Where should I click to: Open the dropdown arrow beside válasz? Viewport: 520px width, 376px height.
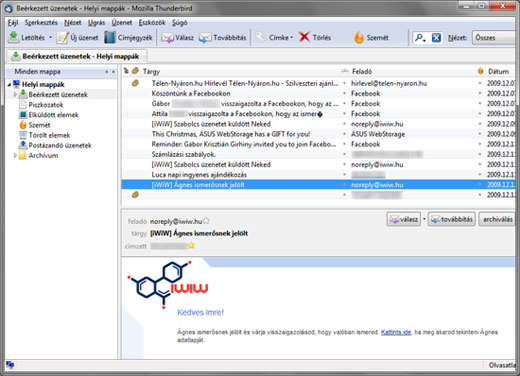point(424,219)
